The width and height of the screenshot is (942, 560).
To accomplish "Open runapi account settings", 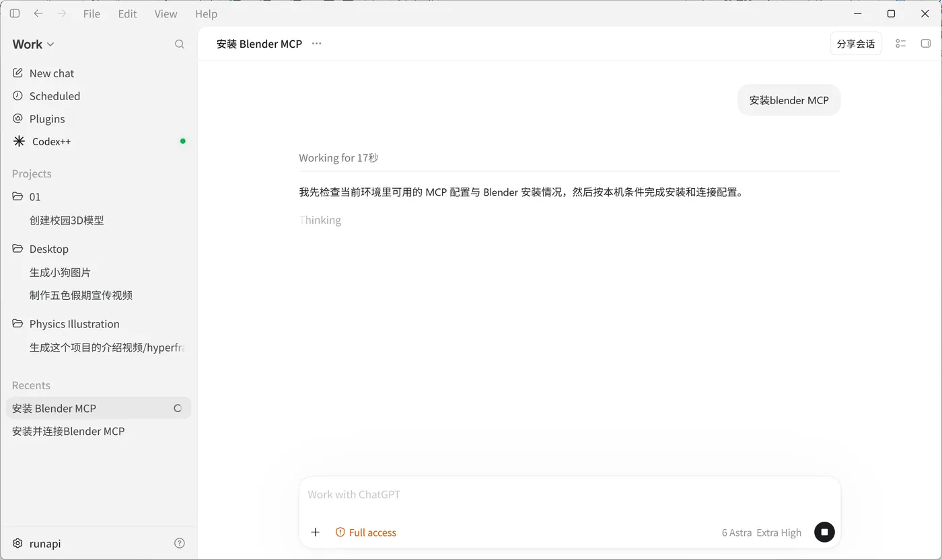I will 37,543.
